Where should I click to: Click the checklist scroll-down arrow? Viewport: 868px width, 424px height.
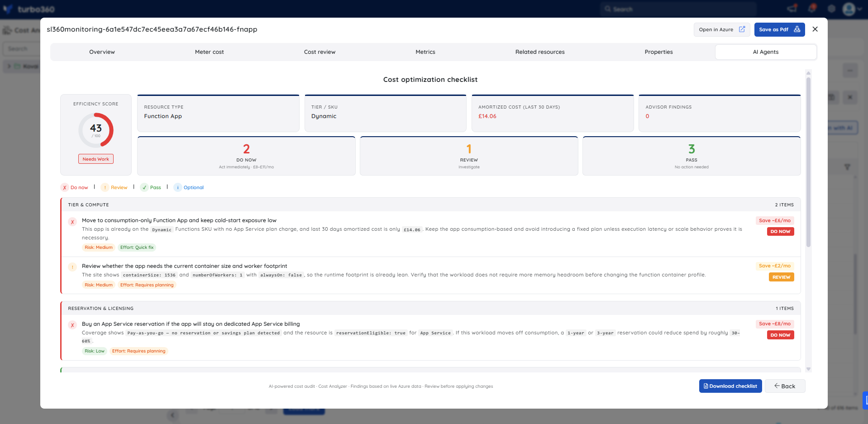(808, 369)
